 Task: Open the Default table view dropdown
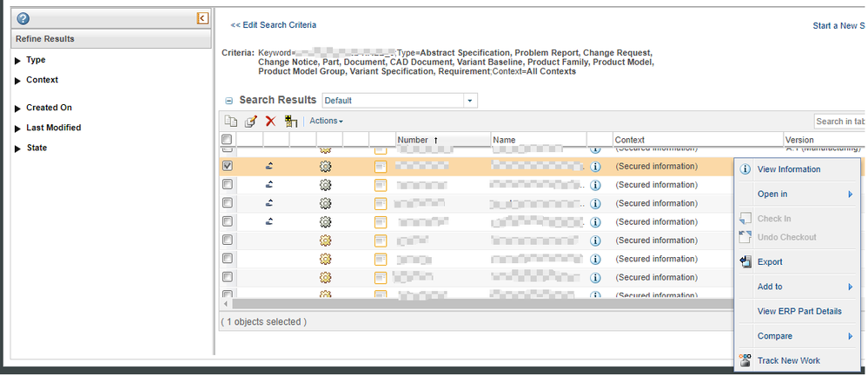pyautogui.click(x=470, y=101)
